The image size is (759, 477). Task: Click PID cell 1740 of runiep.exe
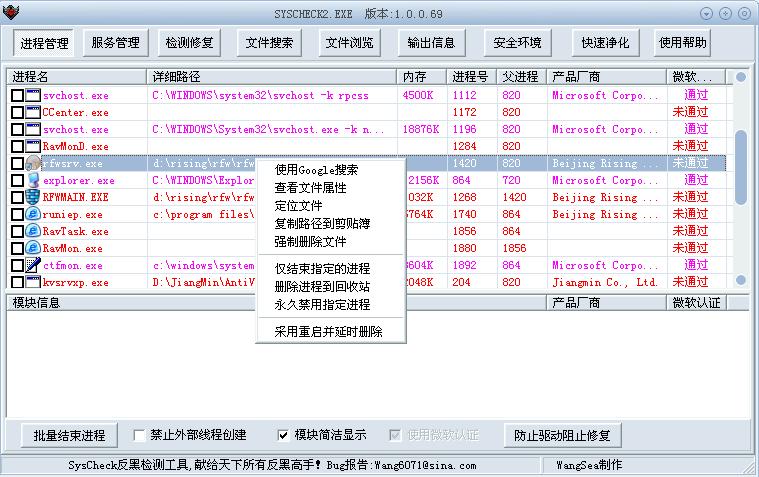tap(465, 214)
